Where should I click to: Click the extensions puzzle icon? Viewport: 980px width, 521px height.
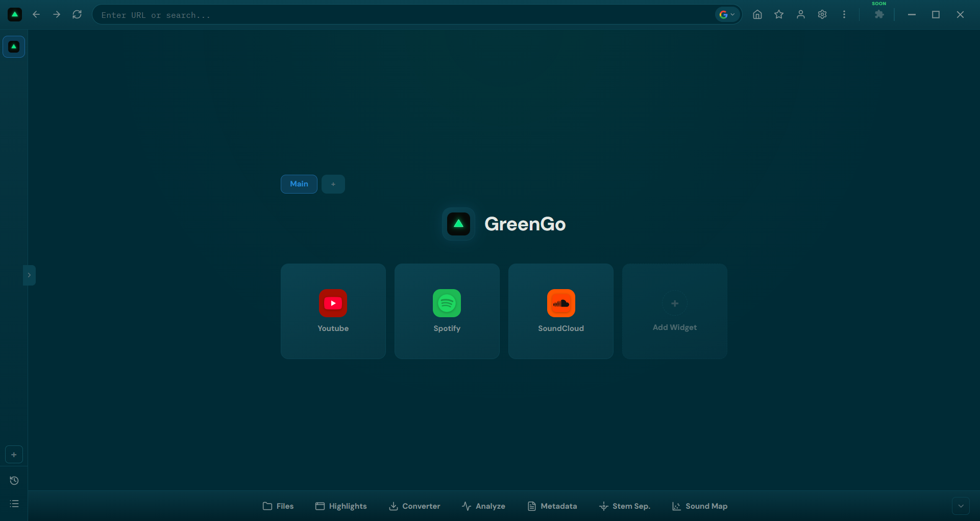coord(879,15)
